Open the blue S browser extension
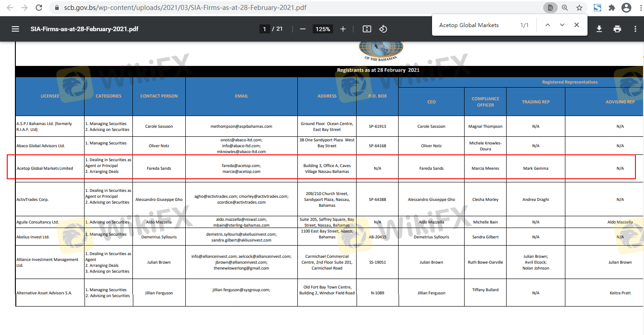644x335 pixels. click(597, 8)
